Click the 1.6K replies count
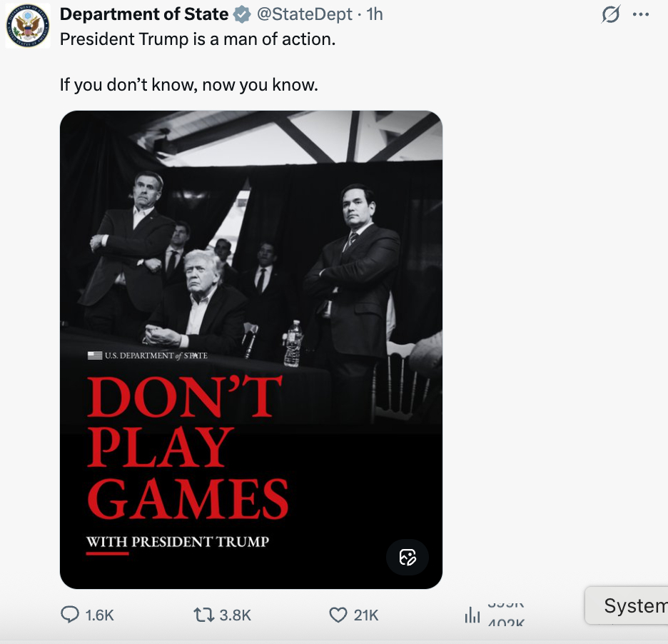This screenshot has height=644, width=668. point(99,615)
